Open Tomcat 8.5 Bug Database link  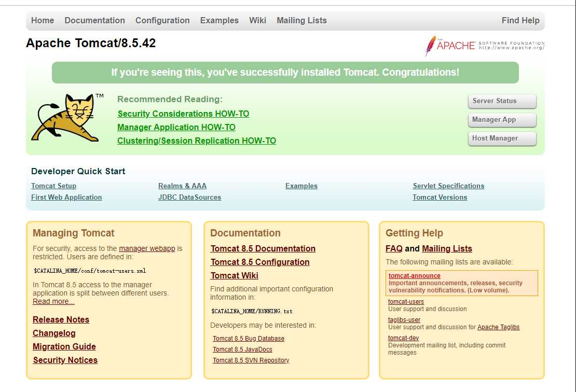coord(249,339)
